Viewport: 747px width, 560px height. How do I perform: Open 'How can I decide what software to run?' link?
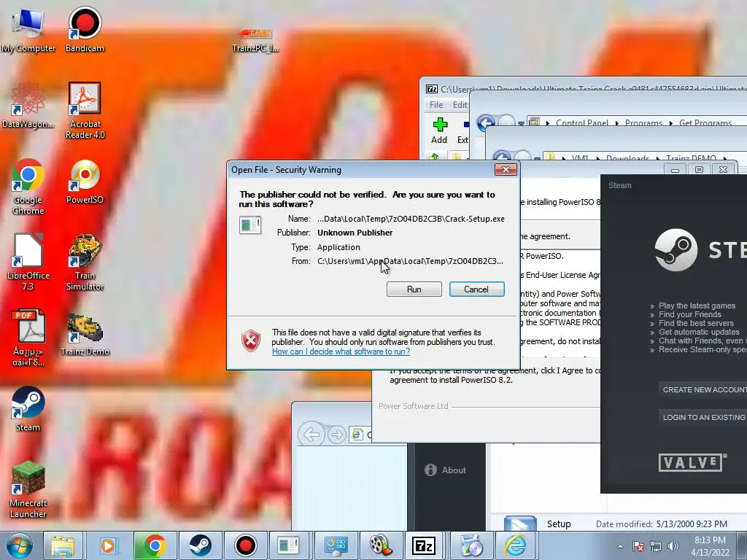341,351
